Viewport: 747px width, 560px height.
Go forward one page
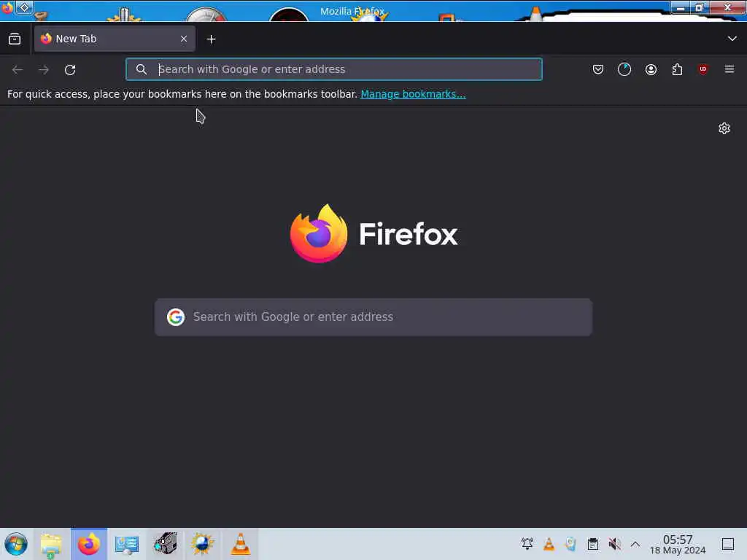[x=44, y=69]
